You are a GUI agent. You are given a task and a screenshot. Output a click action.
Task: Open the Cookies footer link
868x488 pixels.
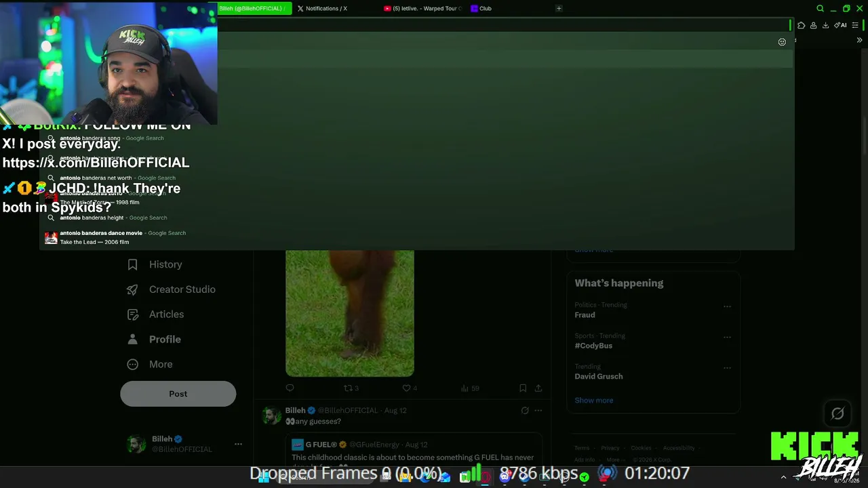tap(641, 448)
